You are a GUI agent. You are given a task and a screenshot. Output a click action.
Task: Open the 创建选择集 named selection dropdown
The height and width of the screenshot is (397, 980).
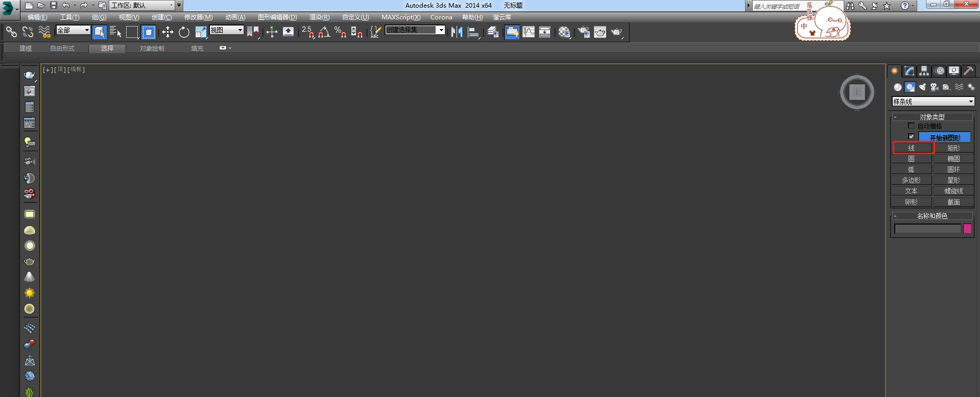tap(415, 30)
